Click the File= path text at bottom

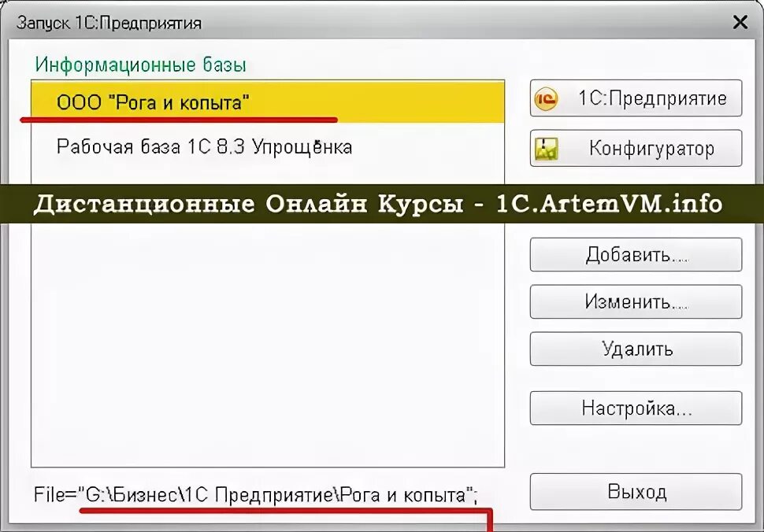256,495
